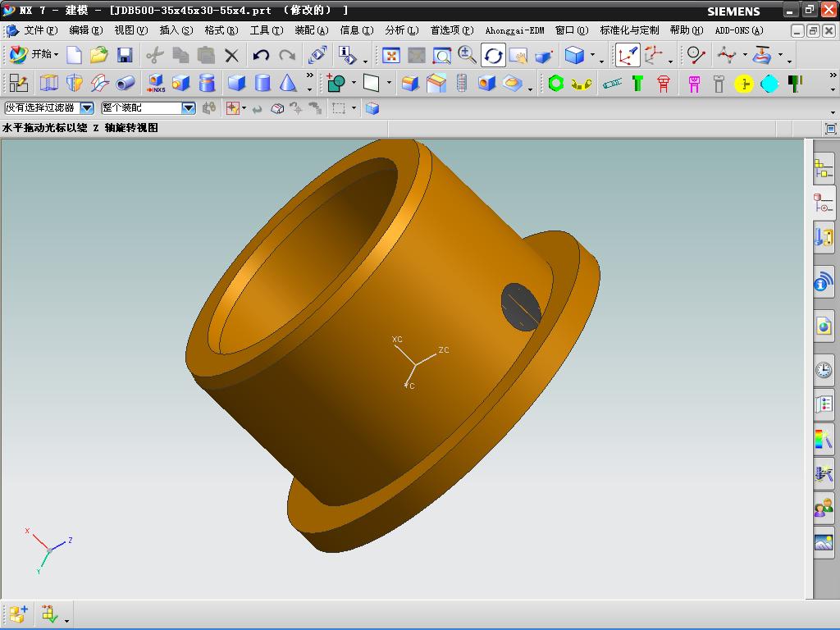Click the magenta fixture icon

pos(694,84)
